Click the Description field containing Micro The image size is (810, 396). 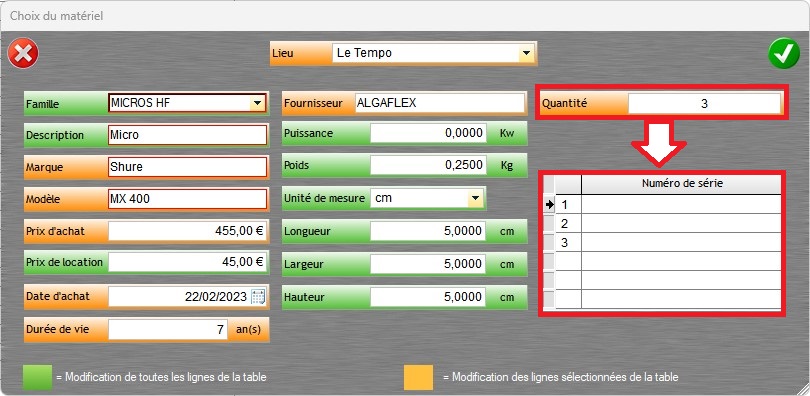point(188,135)
